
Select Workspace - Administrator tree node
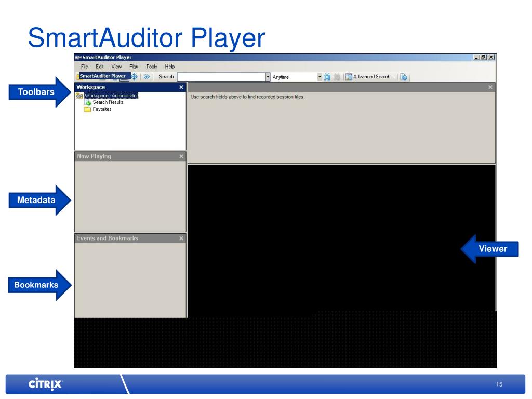(x=111, y=96)
